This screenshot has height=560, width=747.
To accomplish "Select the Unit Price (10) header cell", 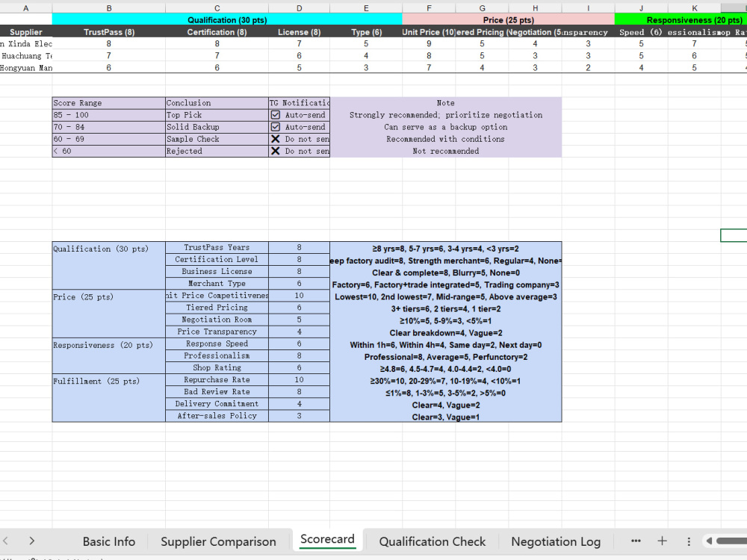I will (x=429, y=32).
